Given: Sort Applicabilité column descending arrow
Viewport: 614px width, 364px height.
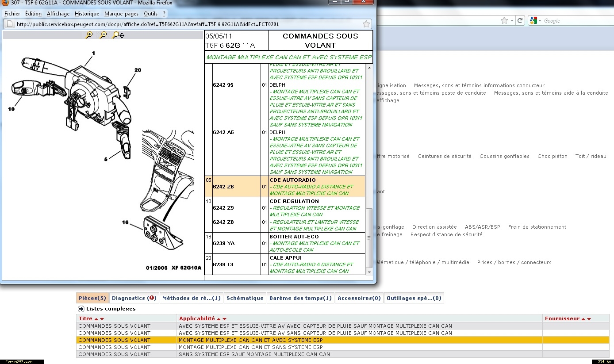Looking at the screenshot, I should 225,319.
